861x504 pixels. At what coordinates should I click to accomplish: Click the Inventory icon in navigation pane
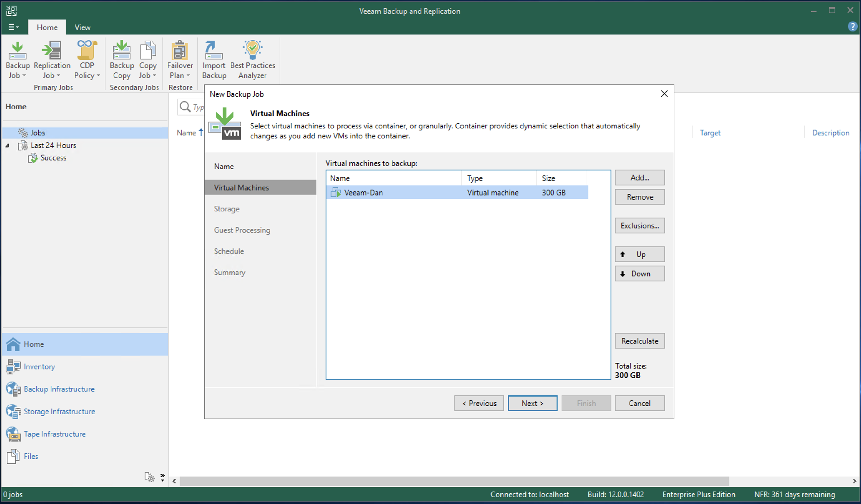click(x=13, y=367)
